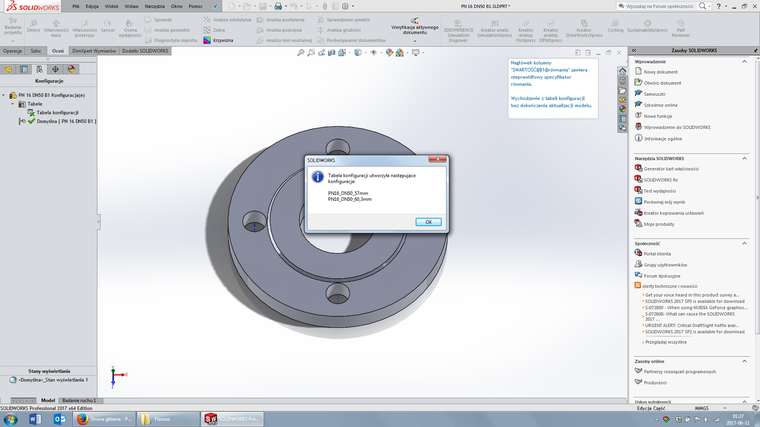Open Nowy dokument link
This screenshot has height=427, width=760.
pos(661,72)
